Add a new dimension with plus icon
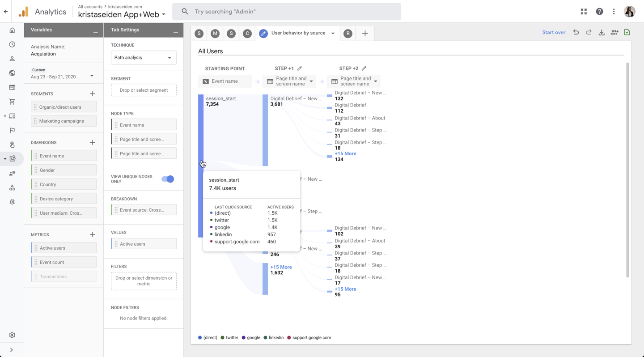This screenshot has width=644, height=357. point(92,143)
